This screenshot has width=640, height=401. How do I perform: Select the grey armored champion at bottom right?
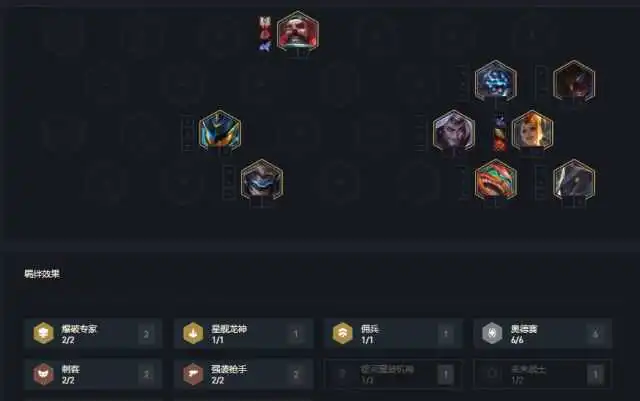(x=574, y=180)
